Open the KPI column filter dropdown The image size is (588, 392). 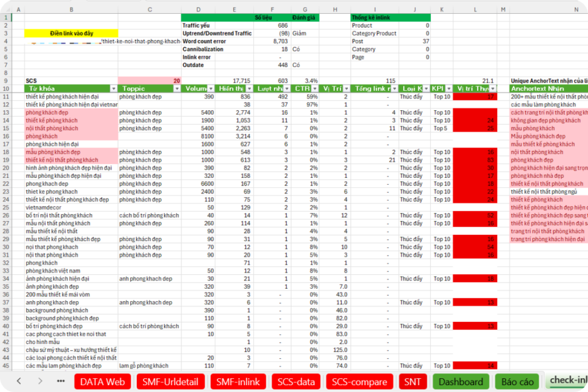448,89
